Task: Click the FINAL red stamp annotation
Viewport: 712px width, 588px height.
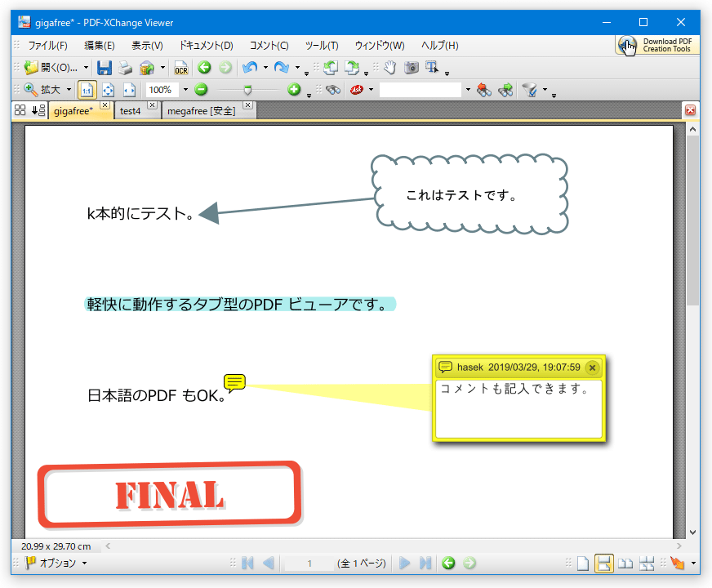Action: click(x=170, y=496)
